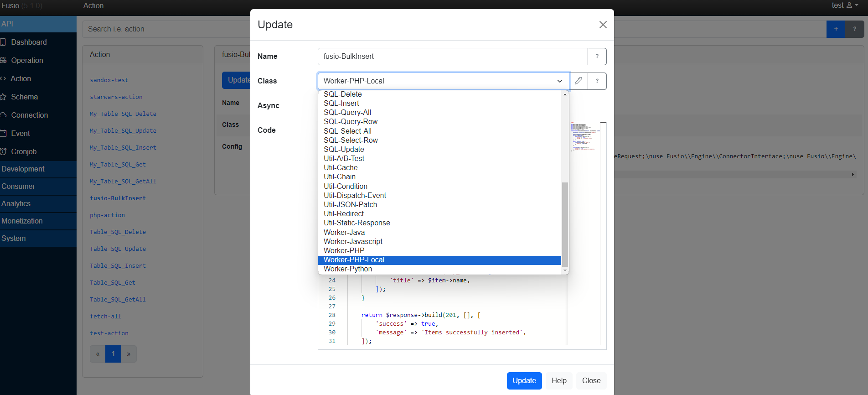Click the Name field help question-mark
The image size is (868, 395).
597,56
